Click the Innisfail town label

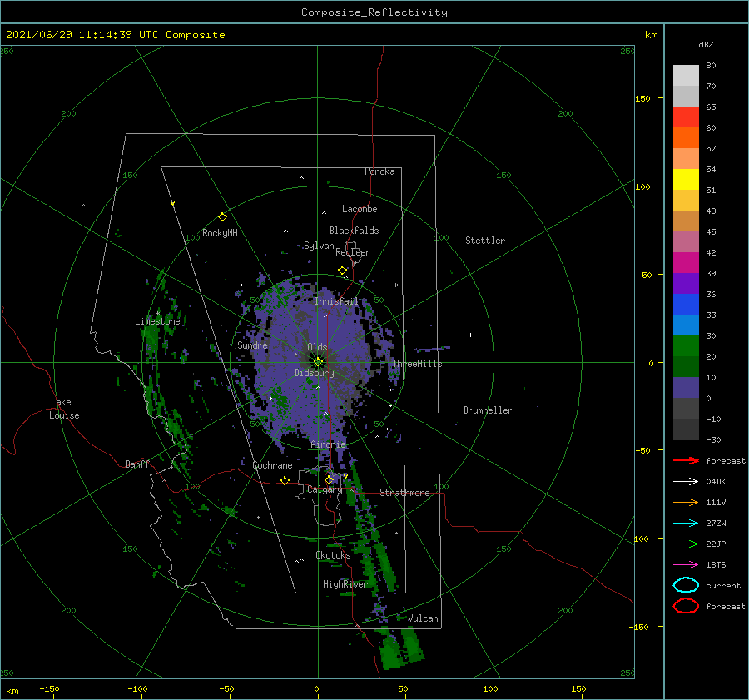pos(336,301)
